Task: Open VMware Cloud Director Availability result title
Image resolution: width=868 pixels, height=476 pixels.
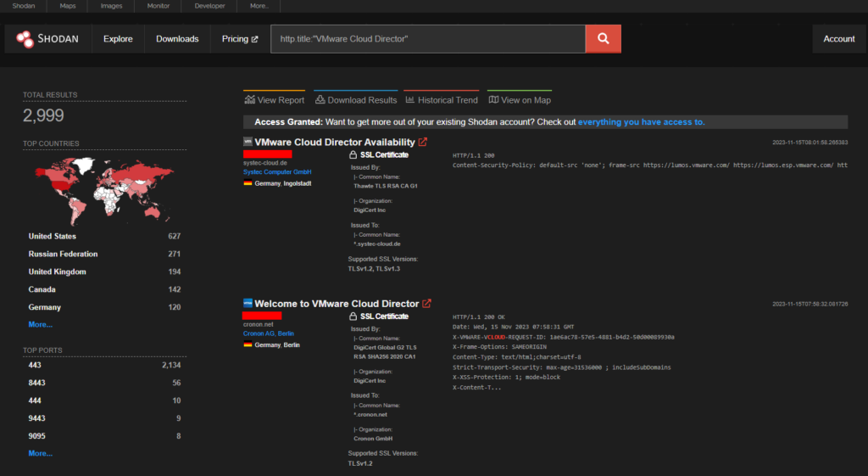Action: pyautogui.click(x=334, y=142)
